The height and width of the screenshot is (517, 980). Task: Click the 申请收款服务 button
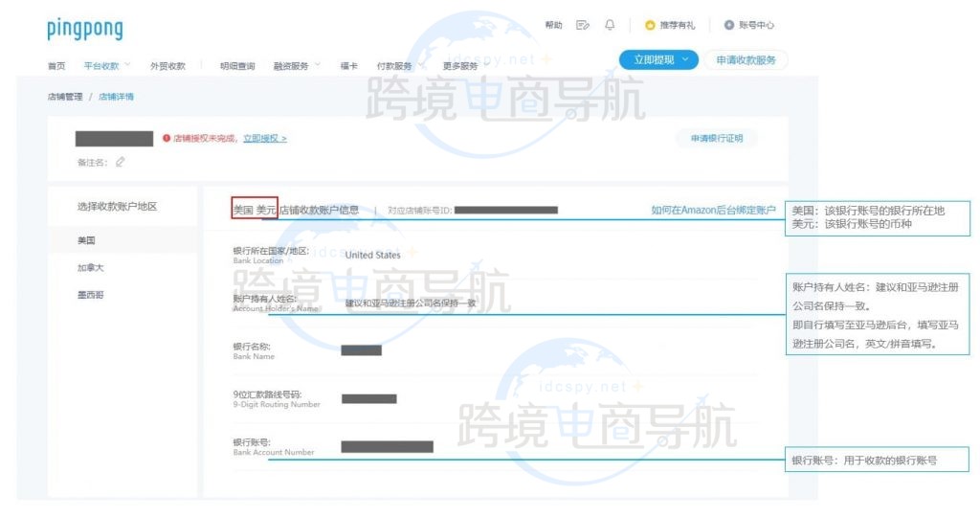pos(746,60)
